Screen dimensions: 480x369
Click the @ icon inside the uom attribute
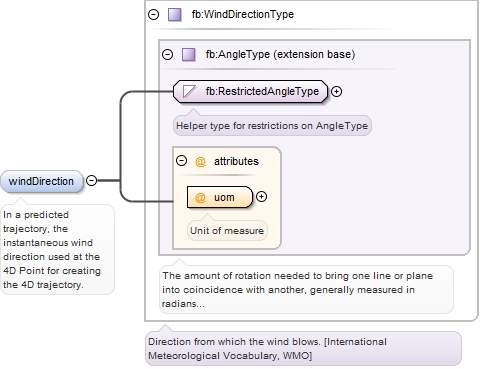[x=200, y=197]
